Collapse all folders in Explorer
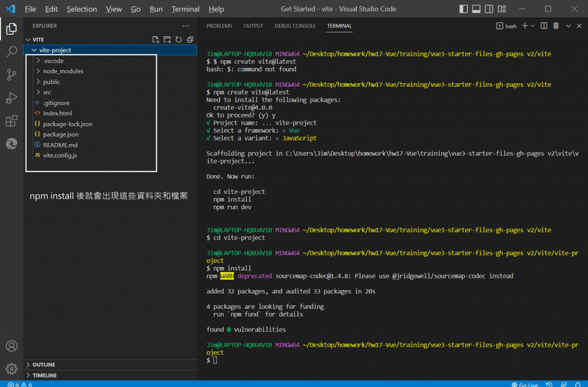Viewport: 588px width, 387px height. tap(190, 40)
